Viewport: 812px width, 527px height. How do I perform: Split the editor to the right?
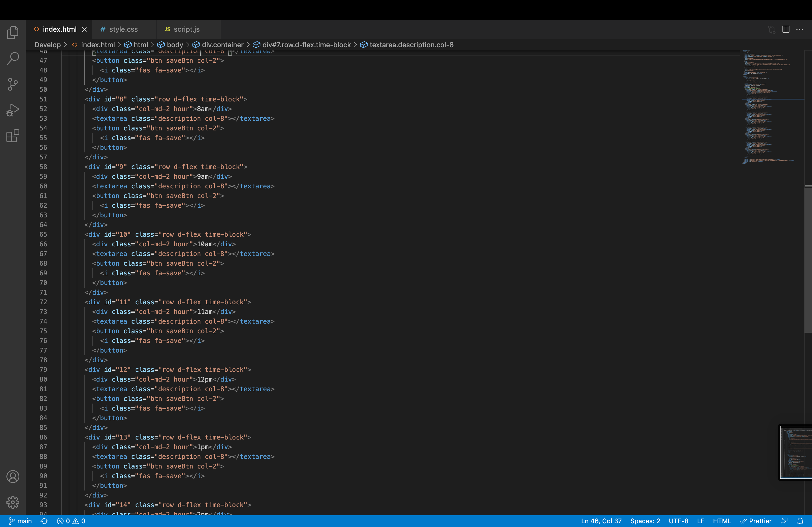point(785,29)
